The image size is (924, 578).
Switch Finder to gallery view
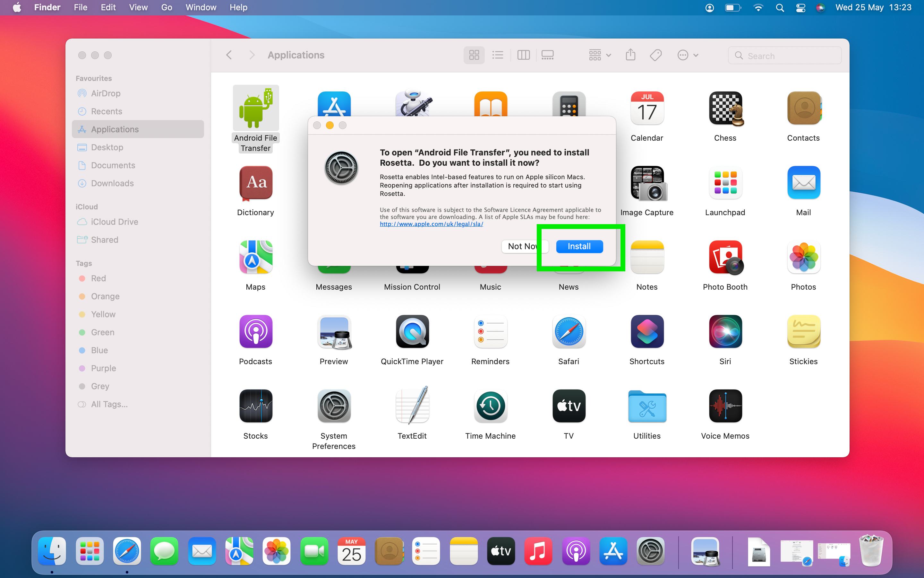tap(547, 56)
